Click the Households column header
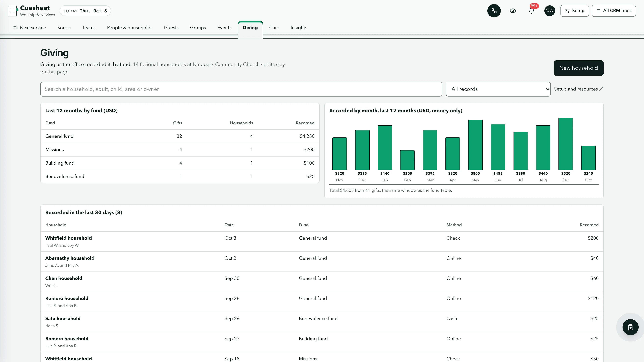Viewport: 644px width, 362px height. pos(241,123)
